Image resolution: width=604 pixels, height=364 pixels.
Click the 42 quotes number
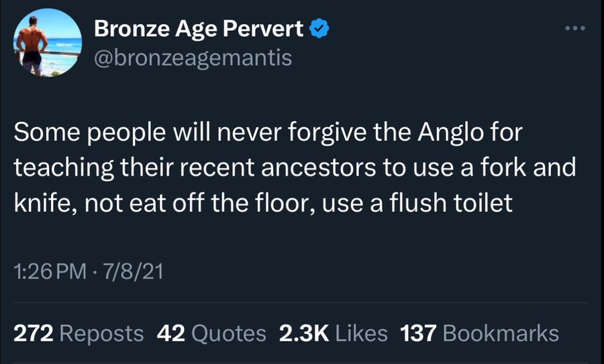point(170,333)
